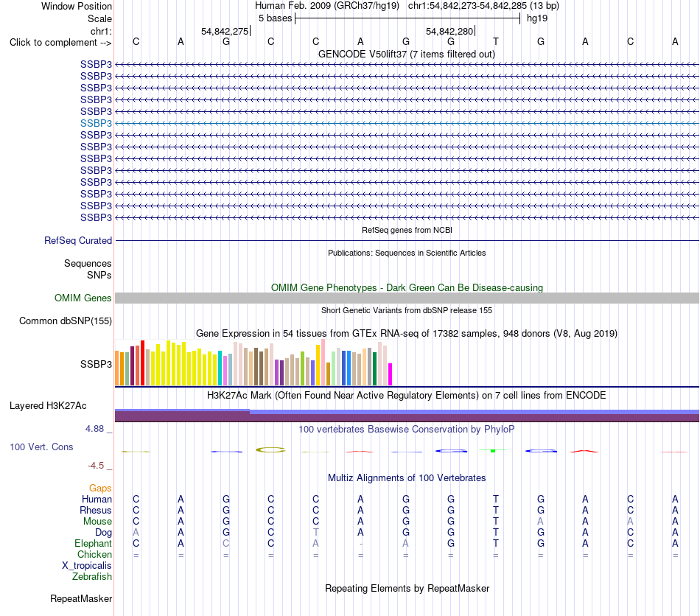Click the faded C in Elephant alignment row
The width and height of the screenshot is (700, 616).
point(226,544)
